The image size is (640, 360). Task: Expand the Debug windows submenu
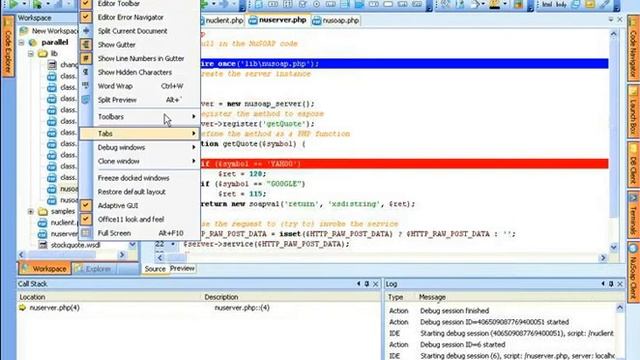[139, 147]
